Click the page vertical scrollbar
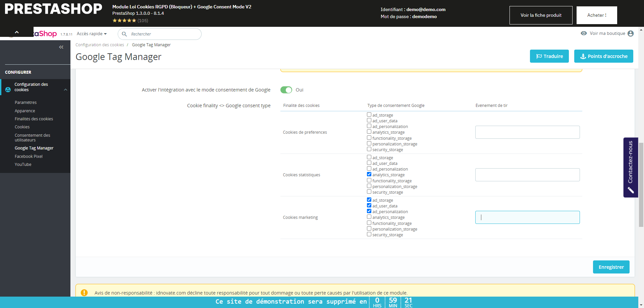The image size is (644, 308). pos(641,185)
